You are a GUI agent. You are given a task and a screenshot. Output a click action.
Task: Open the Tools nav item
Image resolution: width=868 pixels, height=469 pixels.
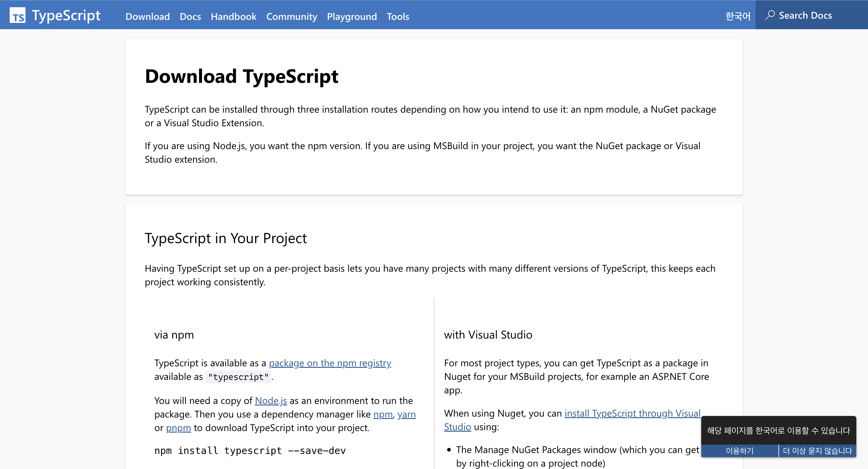(398, 17)
